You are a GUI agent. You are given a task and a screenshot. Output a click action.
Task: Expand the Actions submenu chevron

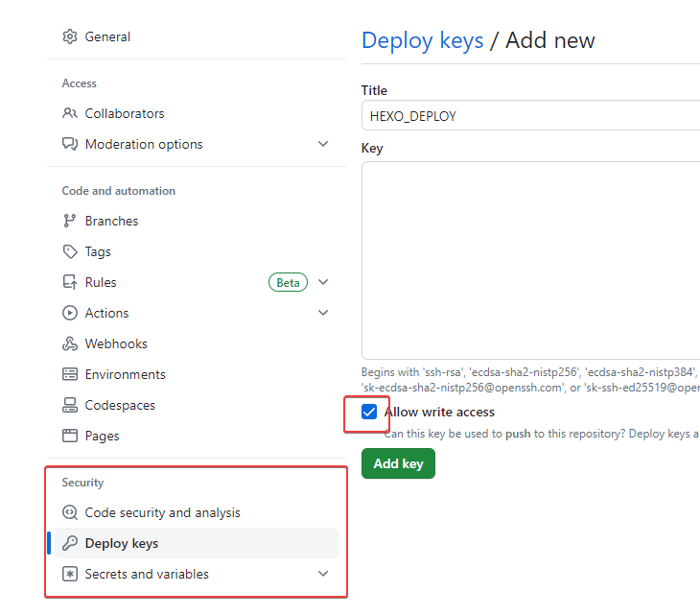click(323, 313)
